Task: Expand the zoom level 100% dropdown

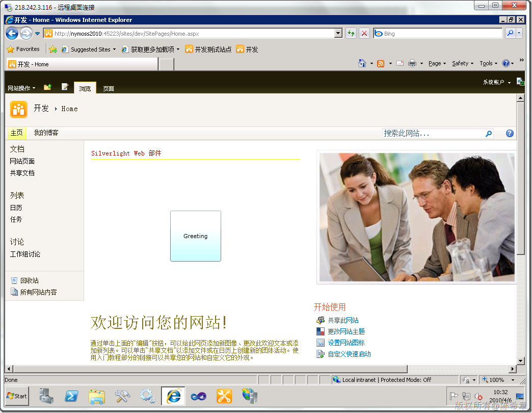Action: point(513,380)
